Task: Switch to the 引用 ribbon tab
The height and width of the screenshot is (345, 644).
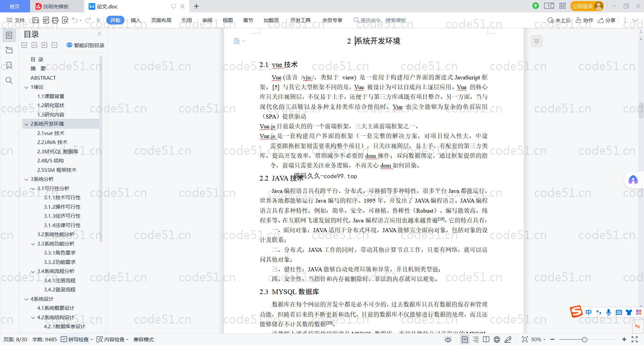Action: [x=187, y=20]
